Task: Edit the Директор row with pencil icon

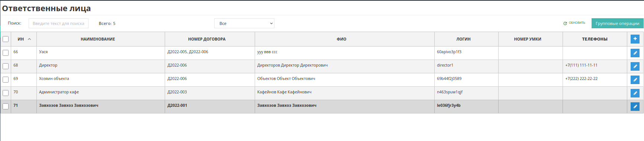Action: point(635,66)
